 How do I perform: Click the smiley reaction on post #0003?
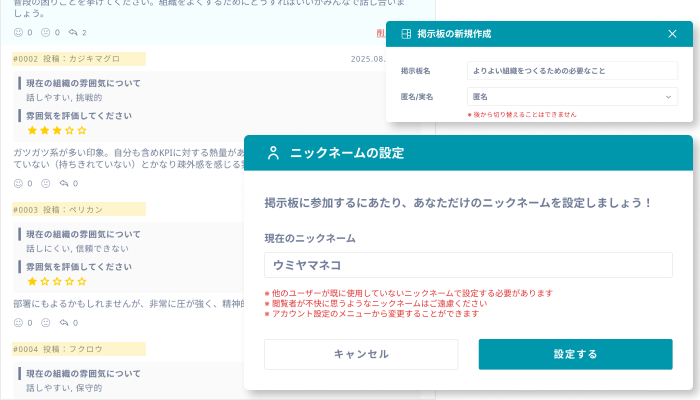click(x=18, y=323)
